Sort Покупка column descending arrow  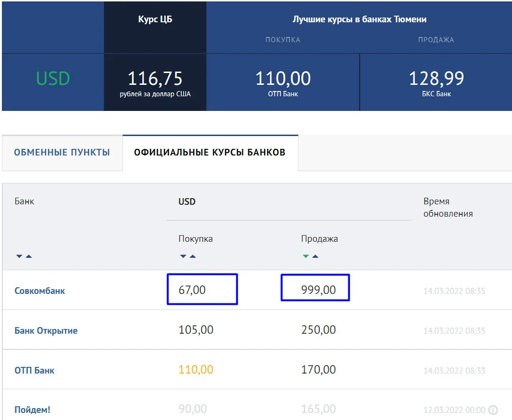(183, 256)
